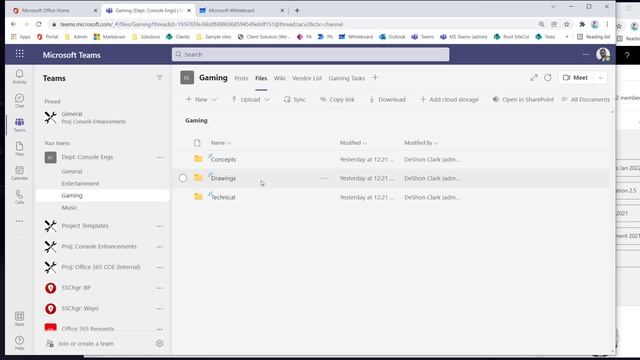Add a new tab with plus icon
Viewport: 640px width, 360px height.
click(x=375, y=78)
